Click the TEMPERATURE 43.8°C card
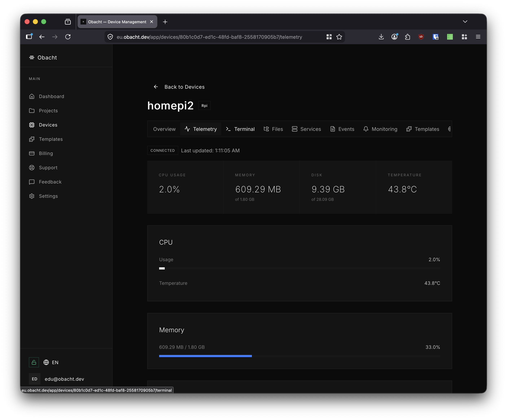 [x=414, y=187]
